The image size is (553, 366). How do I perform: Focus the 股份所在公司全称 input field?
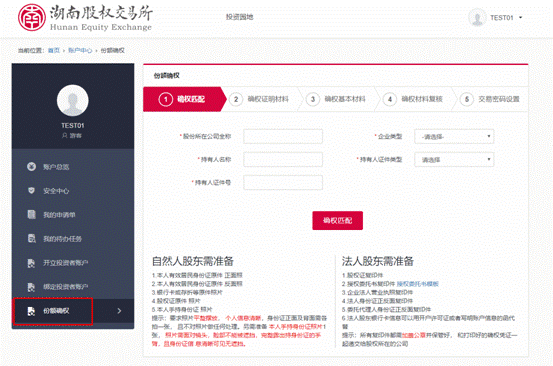pos(283,136)
